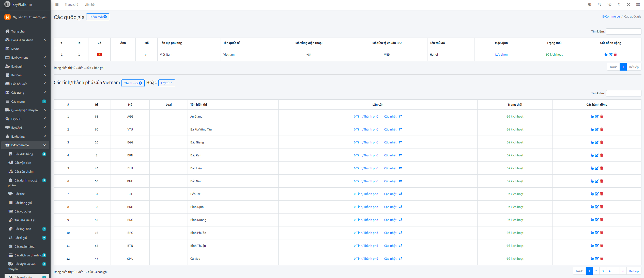Go to the Liên hệ top menu
The image size is (644, 278).
click(89, 5)
